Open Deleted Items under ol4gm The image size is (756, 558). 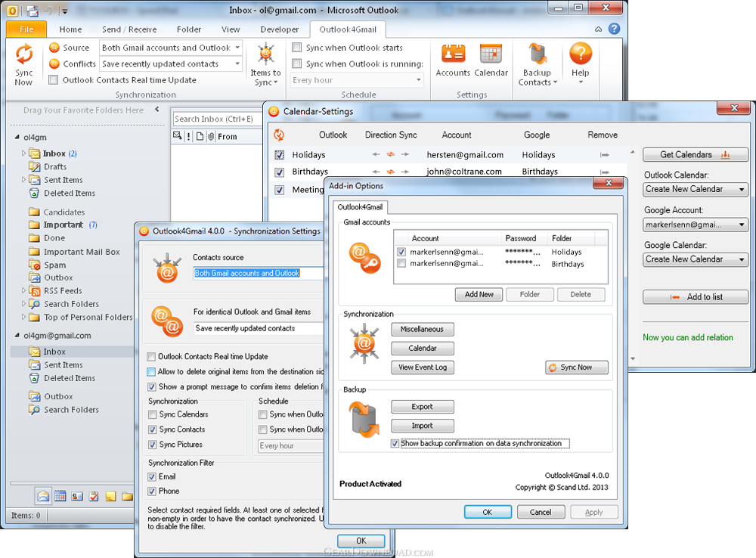pyautogui.click(x=62, y=193)
